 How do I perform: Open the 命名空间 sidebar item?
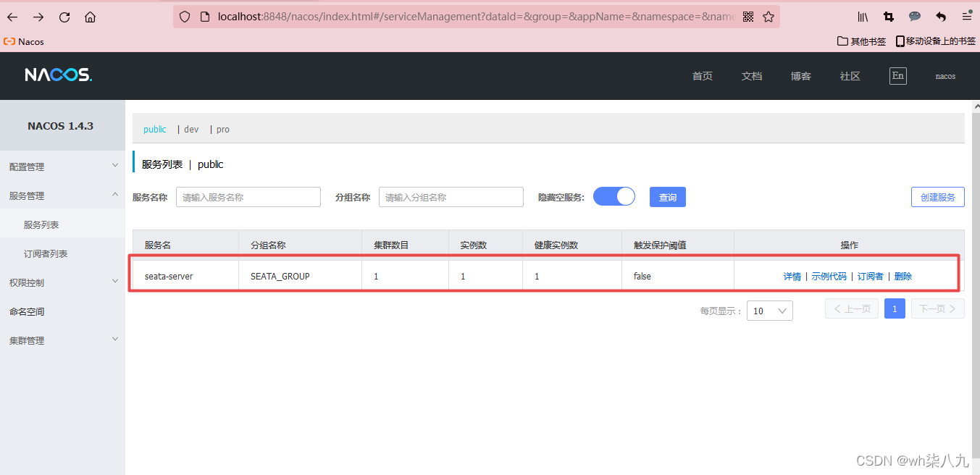tap(62, 311)
